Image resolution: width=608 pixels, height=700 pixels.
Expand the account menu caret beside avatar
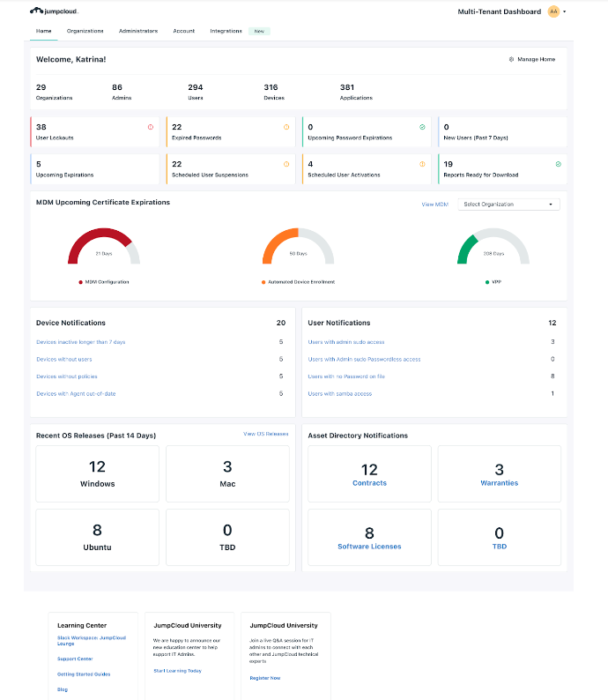point(565,12)
